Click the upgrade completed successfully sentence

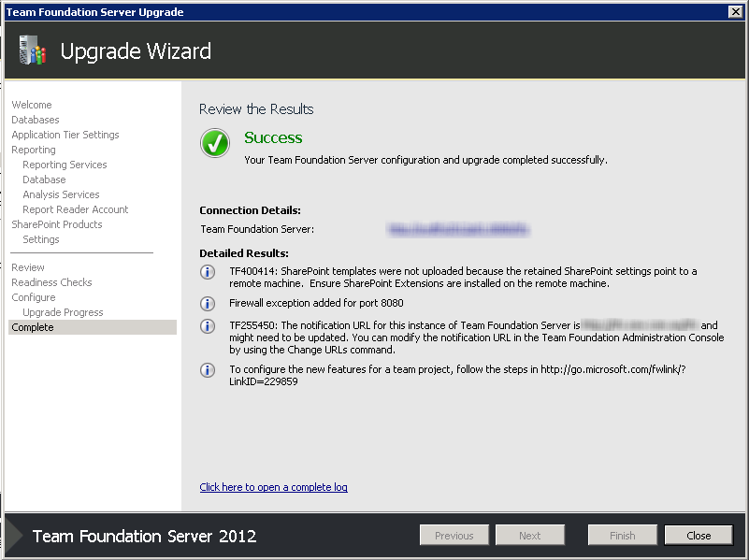[x=425, y=160]
